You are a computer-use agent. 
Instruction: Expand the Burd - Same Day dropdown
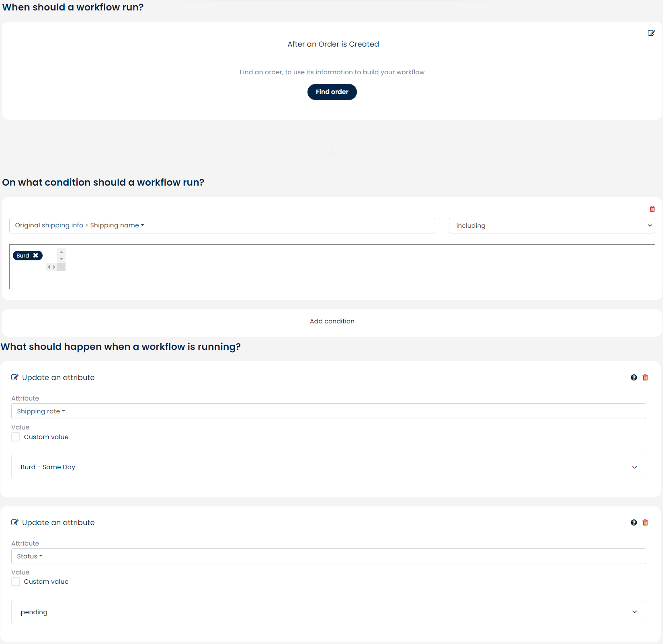(x=328, y=467)
